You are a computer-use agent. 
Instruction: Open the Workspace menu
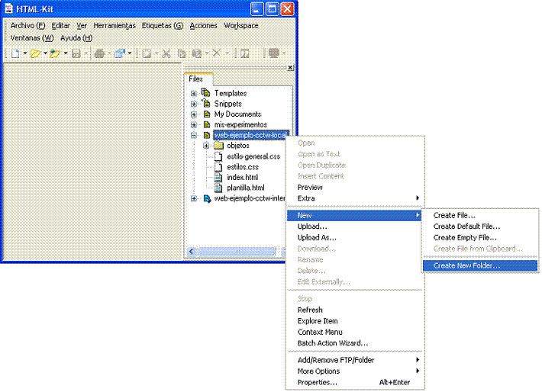click(241, 26)
